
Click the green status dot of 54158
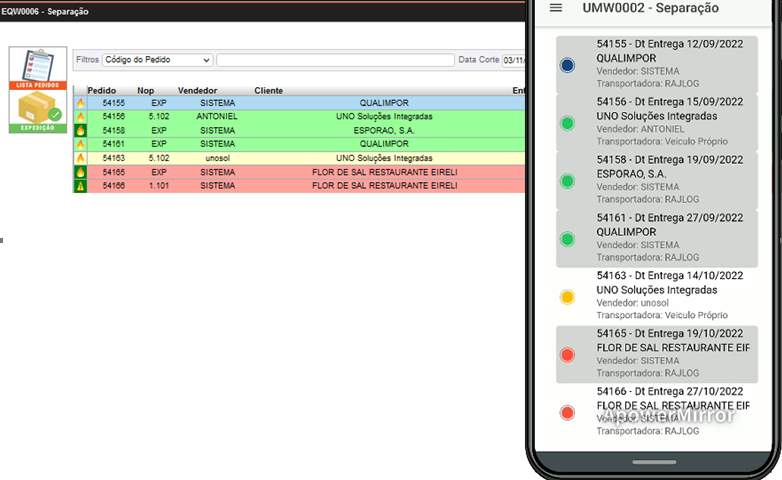click(x=567, y=181)
